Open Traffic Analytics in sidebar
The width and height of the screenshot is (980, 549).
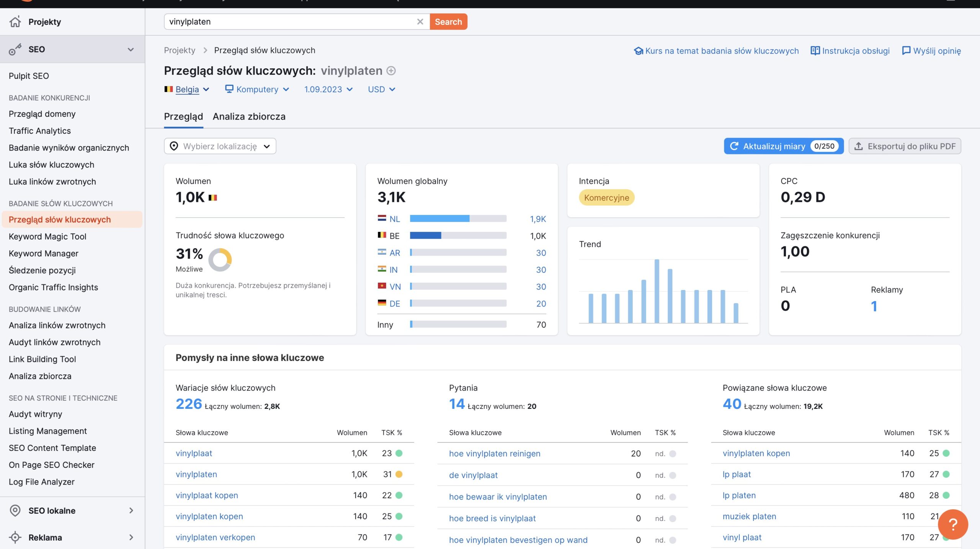[40, 131]
